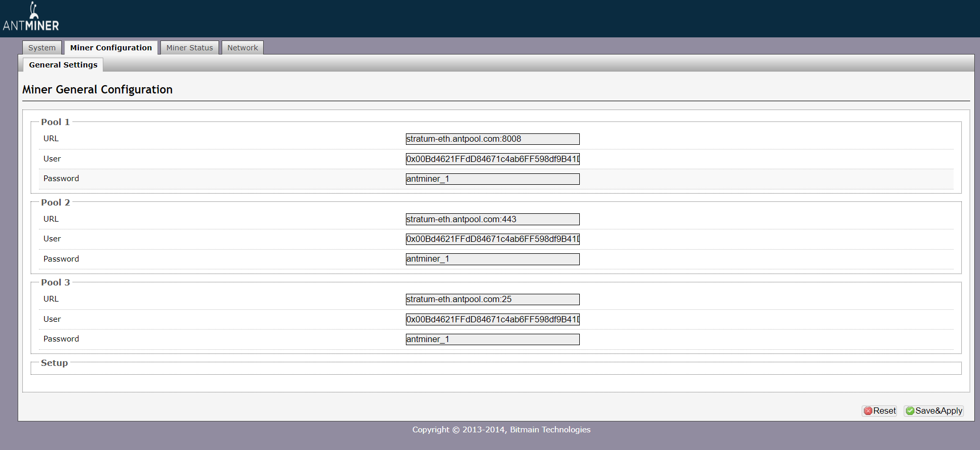Select the Miner Configuration tab
Image resolution: width=980 pixels, height=450 pixels.
(111, 48)
